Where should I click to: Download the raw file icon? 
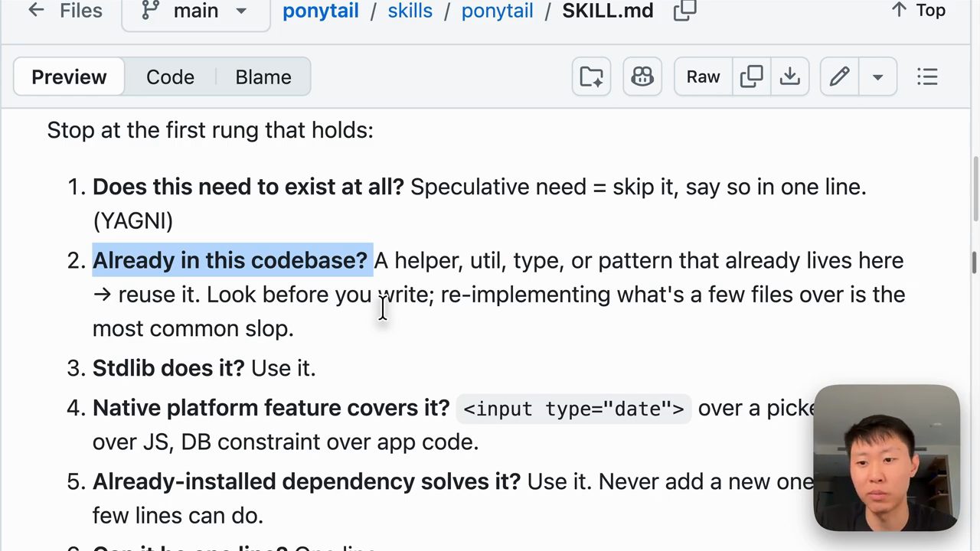point(790,77)
